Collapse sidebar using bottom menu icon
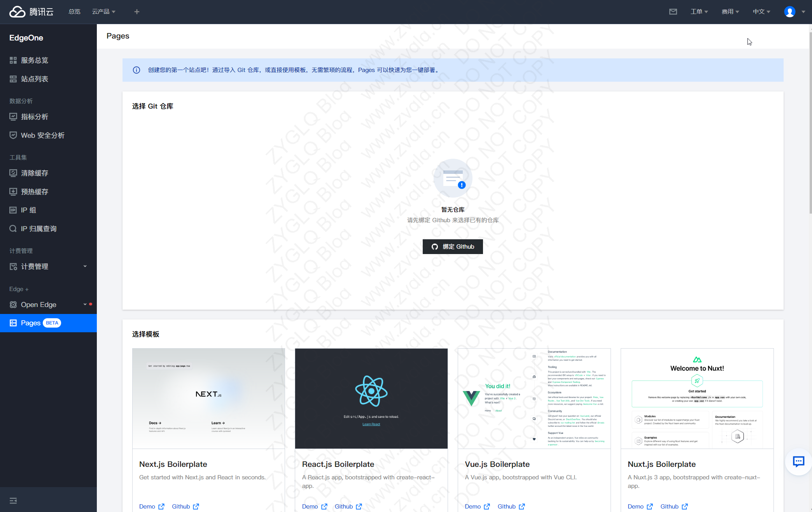This screenshot has height=512, width=812. click(x=13, y=501)
